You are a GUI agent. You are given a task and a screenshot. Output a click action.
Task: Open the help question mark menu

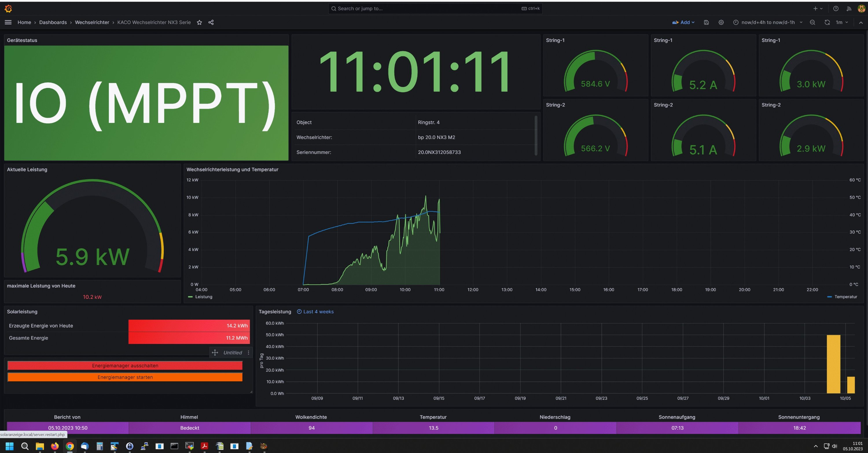836,8
